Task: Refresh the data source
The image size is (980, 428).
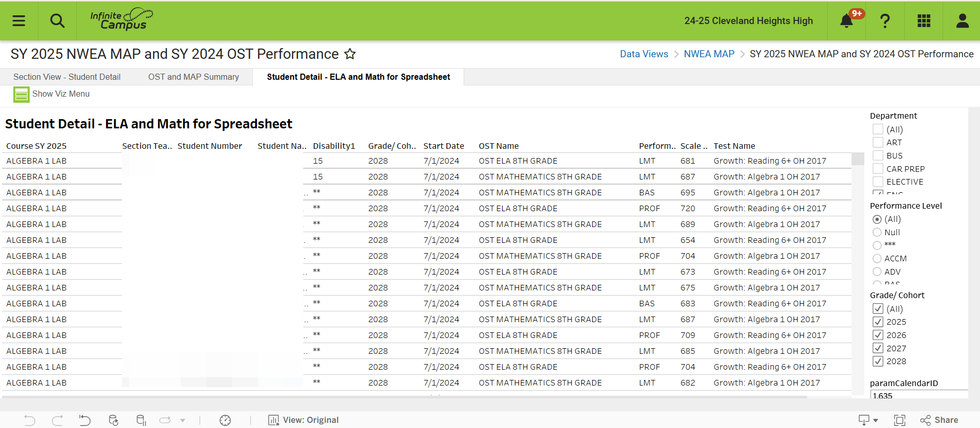Action: (114, 420)
